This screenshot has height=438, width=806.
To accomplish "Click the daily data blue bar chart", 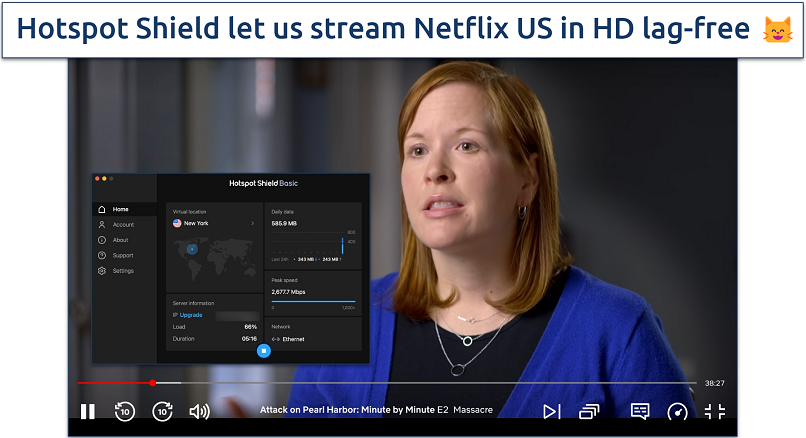I will click(342, 245).
